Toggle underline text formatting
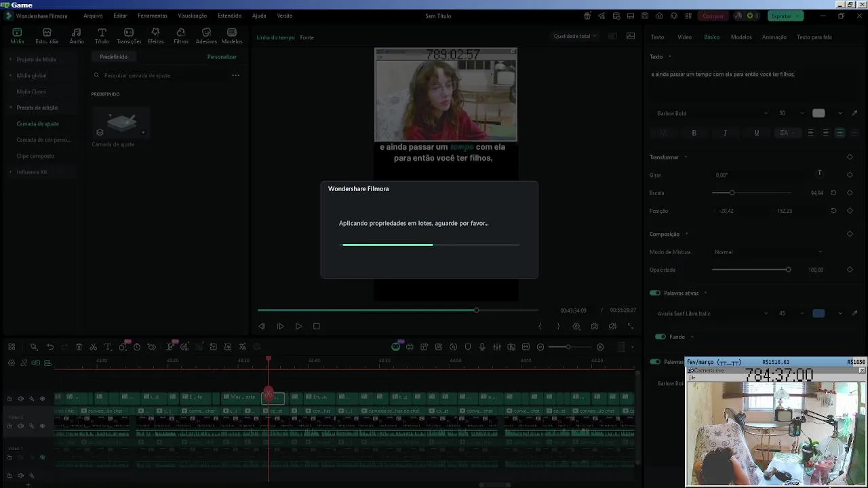Image resolution: width=868 pixels, height=488 pixels. [756, 133]
